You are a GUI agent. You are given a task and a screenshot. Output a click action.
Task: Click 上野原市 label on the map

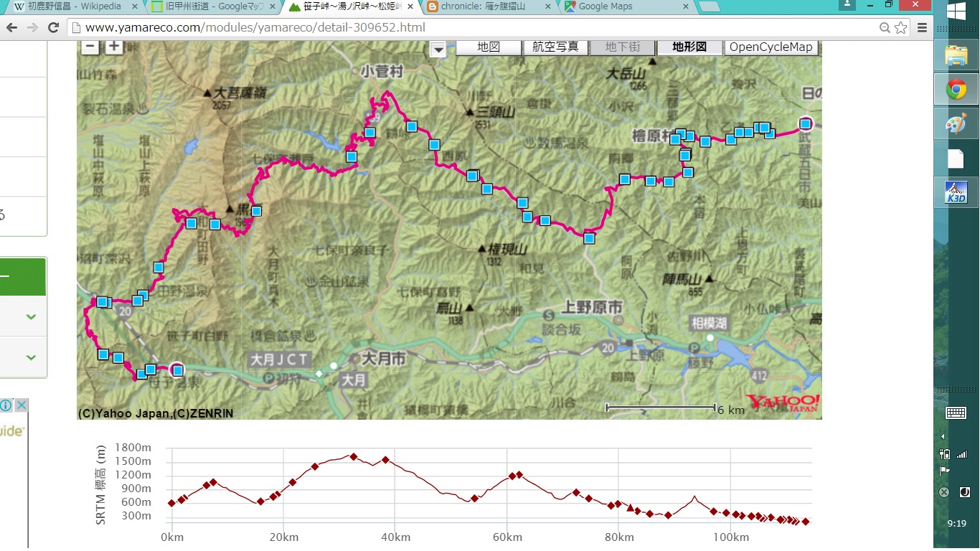pyautogui.click(x=593, y=307)
